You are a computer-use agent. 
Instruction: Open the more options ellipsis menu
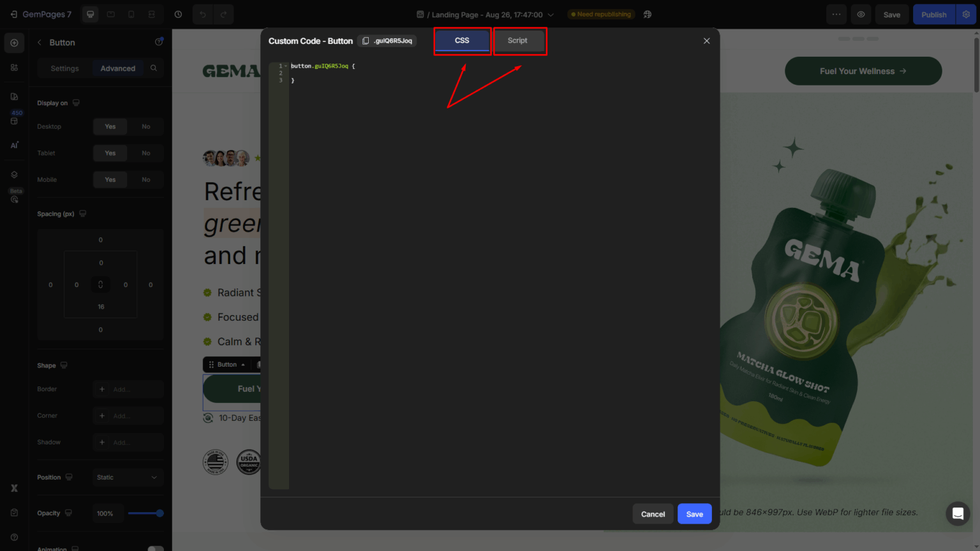click(x=836, y=14)
